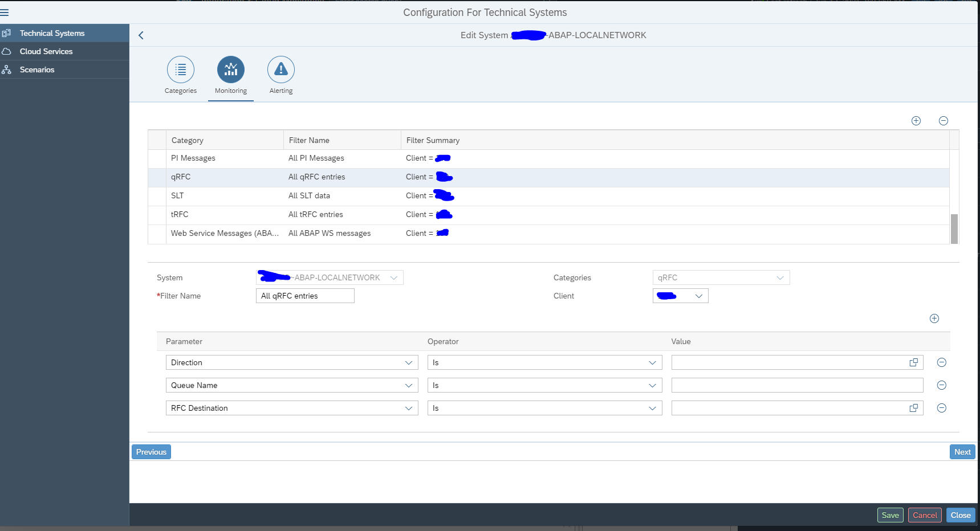Click the filter table's vertical scrollbar
980x531 pixels.
954,228
